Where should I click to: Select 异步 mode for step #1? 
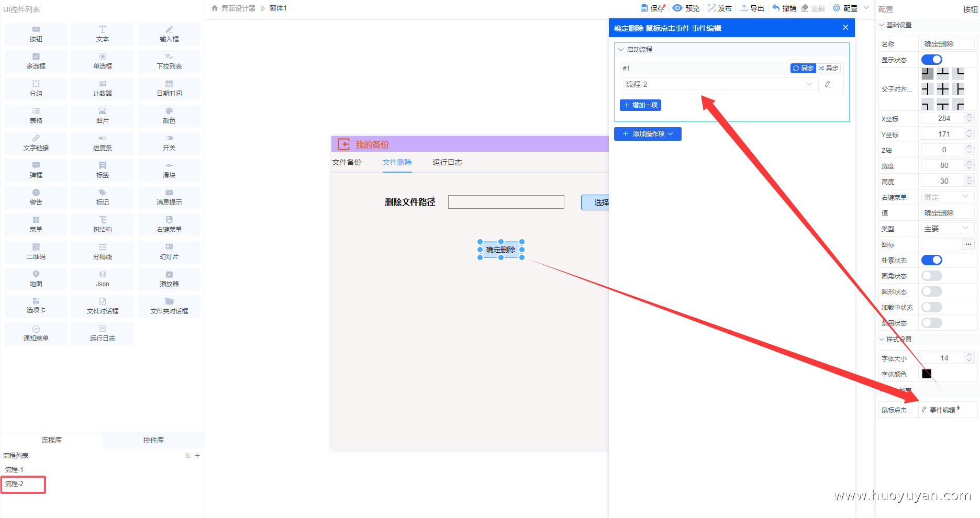click(x=828, y=69)
